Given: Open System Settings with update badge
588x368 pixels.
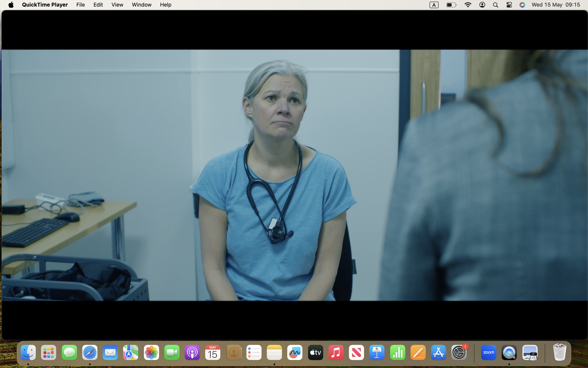Looking at the screenshot, I should pyautogui.click(x=459, y=352).
